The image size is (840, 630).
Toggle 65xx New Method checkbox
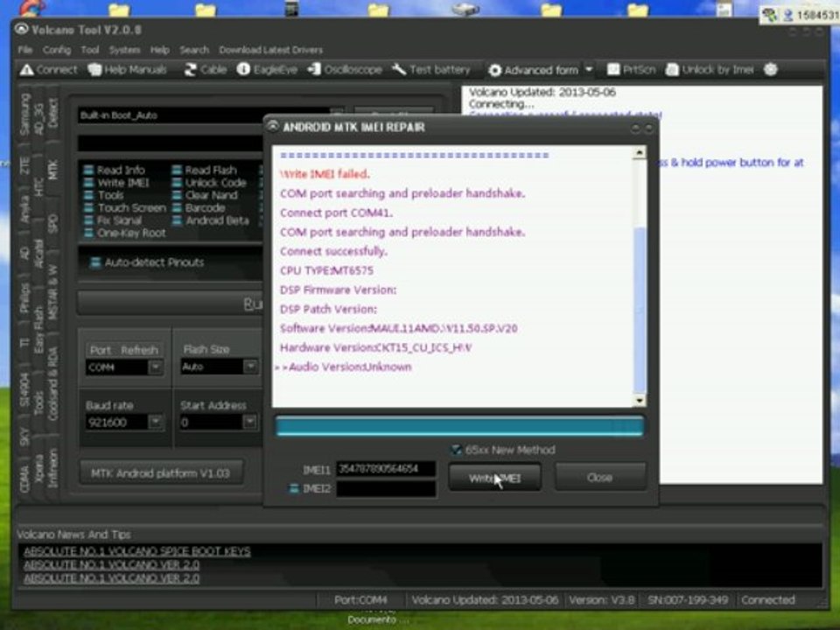tap(456, 450)
